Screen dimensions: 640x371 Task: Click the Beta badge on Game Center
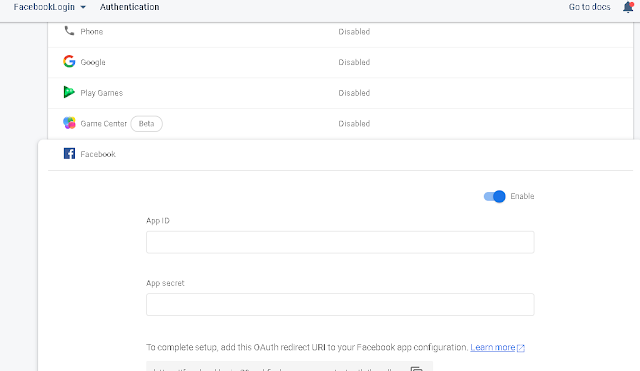147,124
